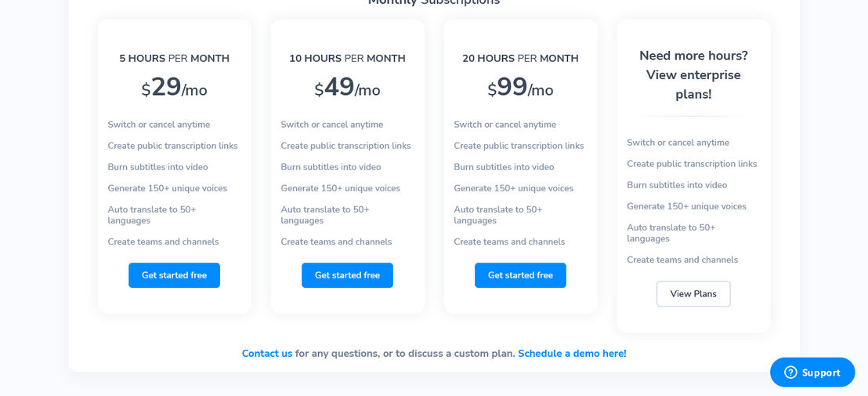Follow the Contact us link
868x396 pixels.
point(267,354)
